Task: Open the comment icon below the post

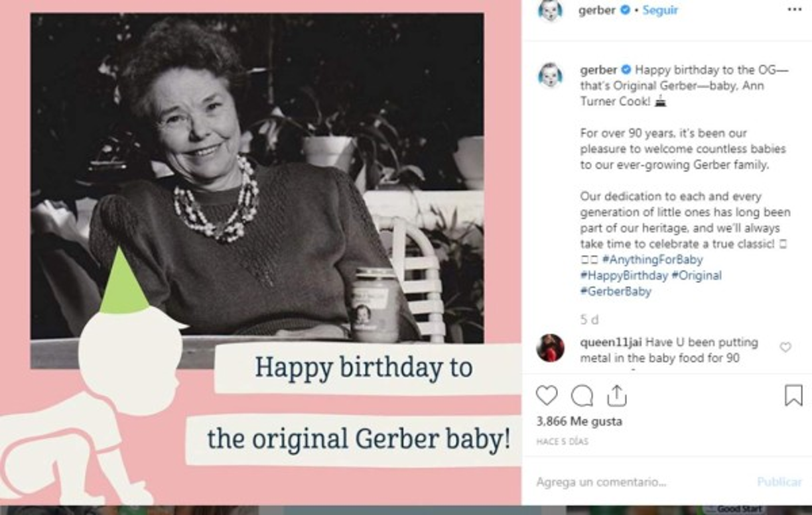Action: 582,396
